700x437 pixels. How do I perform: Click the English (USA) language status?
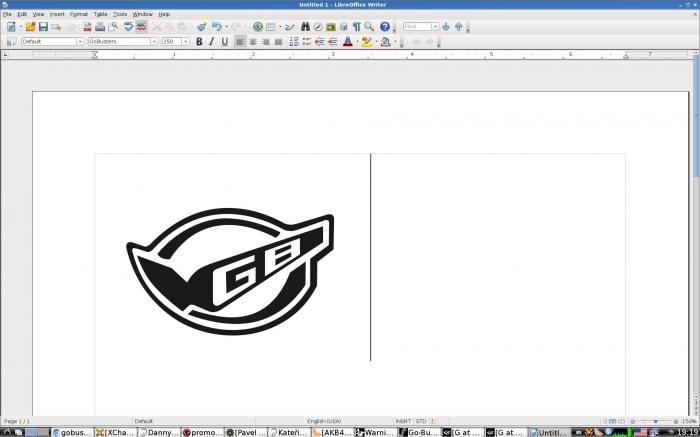(324, 421)
